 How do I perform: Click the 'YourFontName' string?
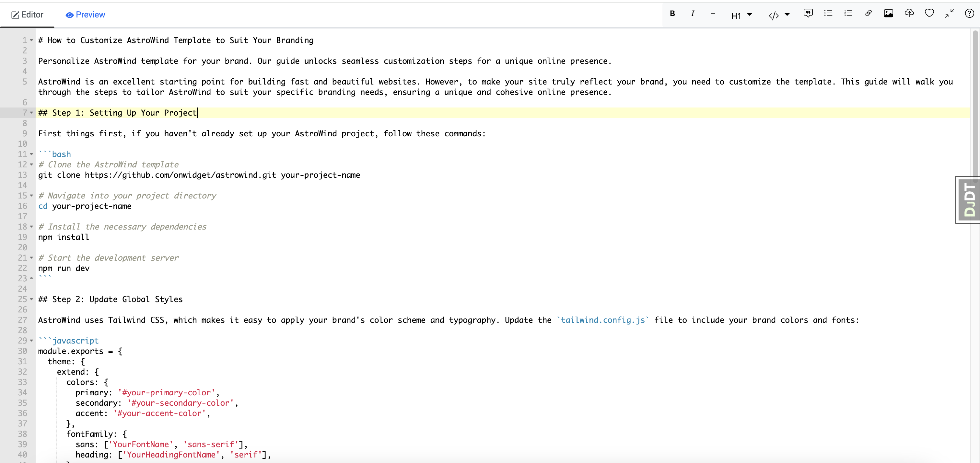point(141,444)
